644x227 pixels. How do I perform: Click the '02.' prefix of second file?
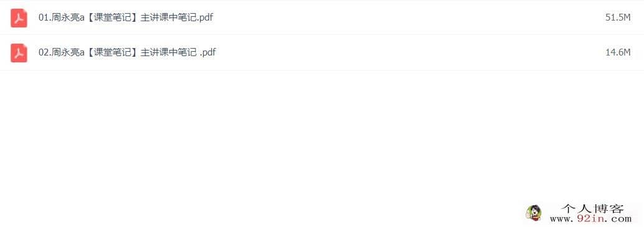tap(45, 53)
